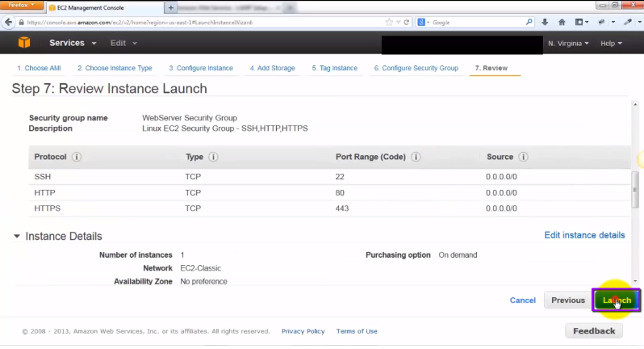Click the scrollbar down arrow
The image size is (644, 349).
click(x=635, y=281)
